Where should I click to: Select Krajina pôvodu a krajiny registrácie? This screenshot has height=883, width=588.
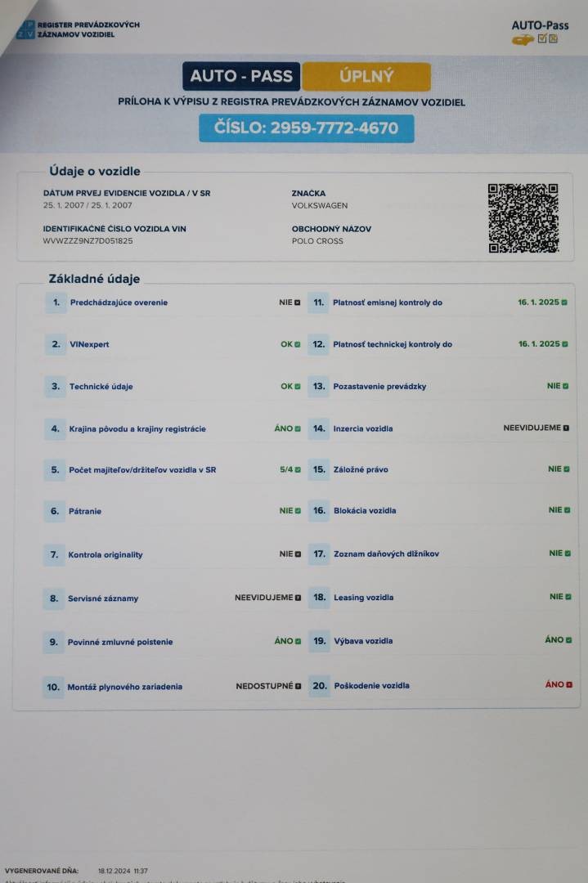137,428
